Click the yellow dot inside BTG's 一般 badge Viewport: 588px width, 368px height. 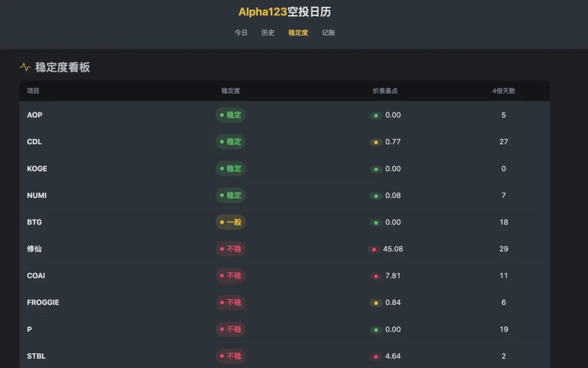(x=222, y=222)
